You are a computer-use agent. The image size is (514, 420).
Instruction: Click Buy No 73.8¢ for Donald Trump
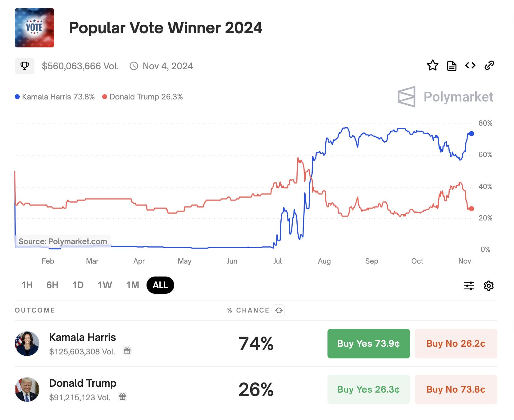click(x=456, y=390)
